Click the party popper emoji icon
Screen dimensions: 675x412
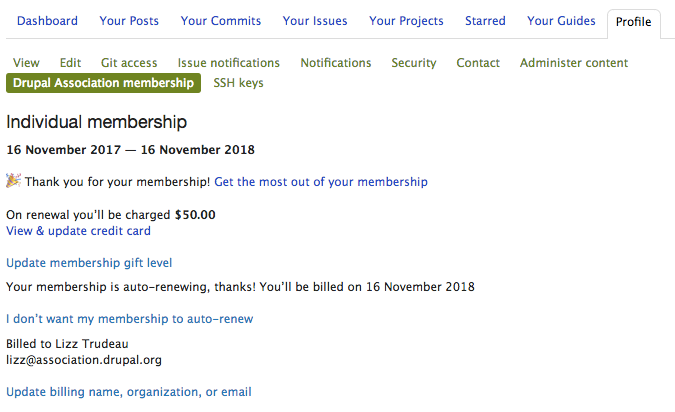[x=14, y=181]
